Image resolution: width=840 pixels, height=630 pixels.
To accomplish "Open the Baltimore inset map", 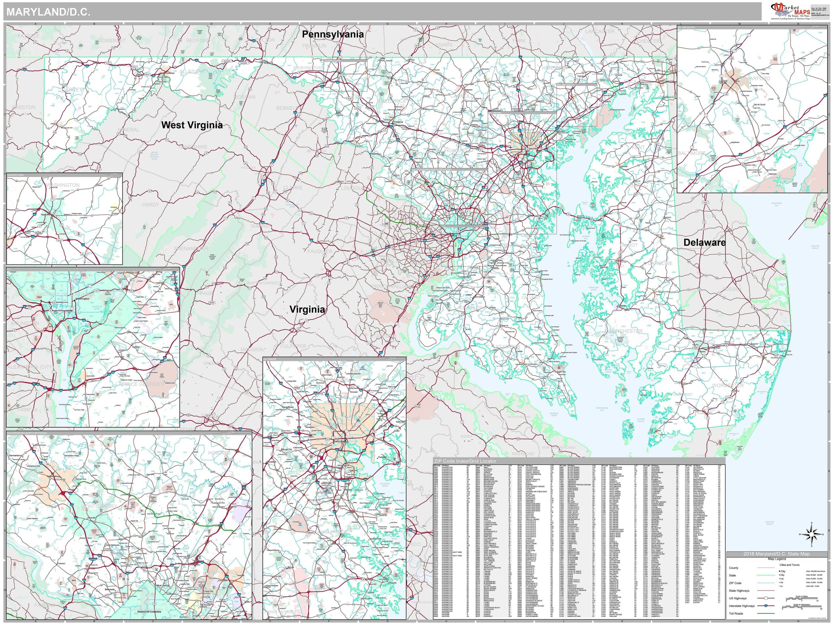I will (334, 488).
